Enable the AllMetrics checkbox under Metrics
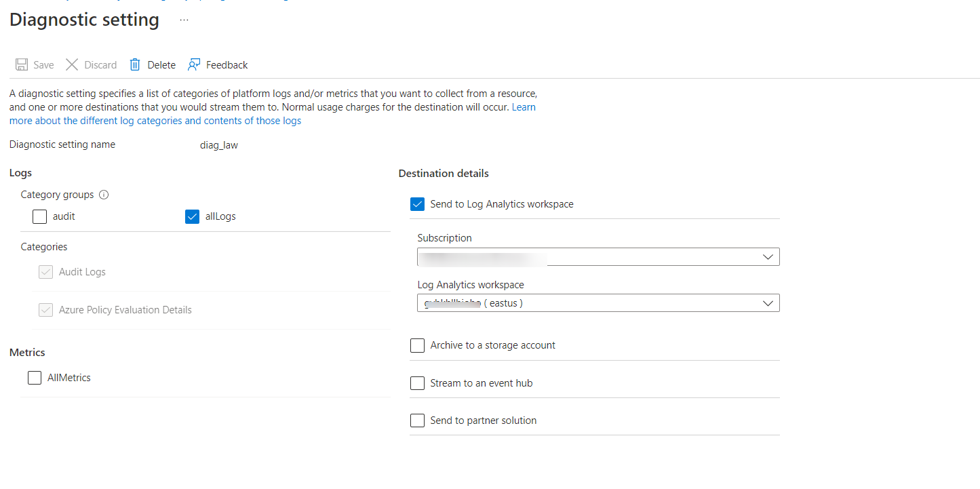 tap(35, 378)
